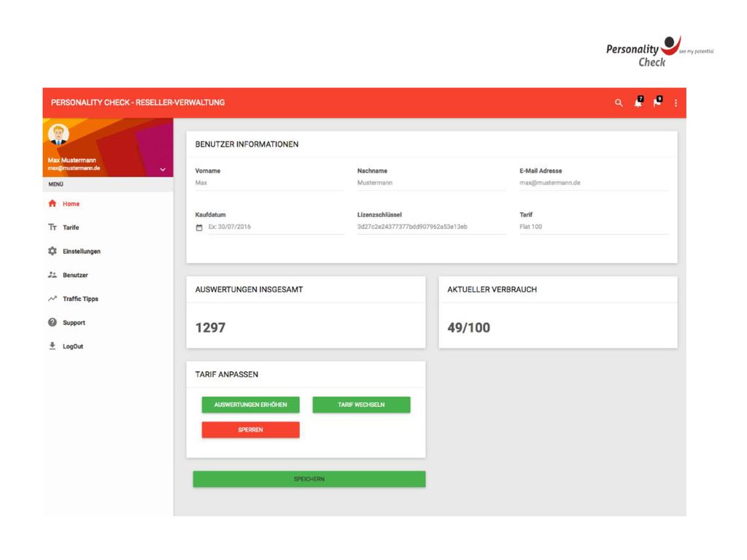Open the three-dot overflow menu

[676, 103]
